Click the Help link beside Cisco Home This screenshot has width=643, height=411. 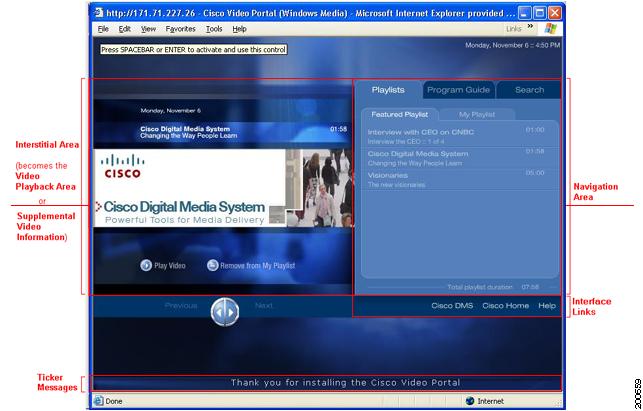pos(547,306)
